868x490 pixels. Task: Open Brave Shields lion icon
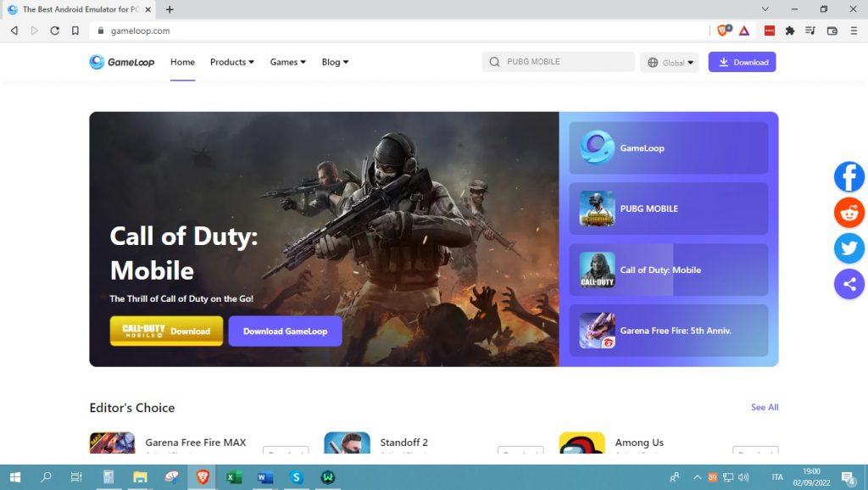click(723, 31)
